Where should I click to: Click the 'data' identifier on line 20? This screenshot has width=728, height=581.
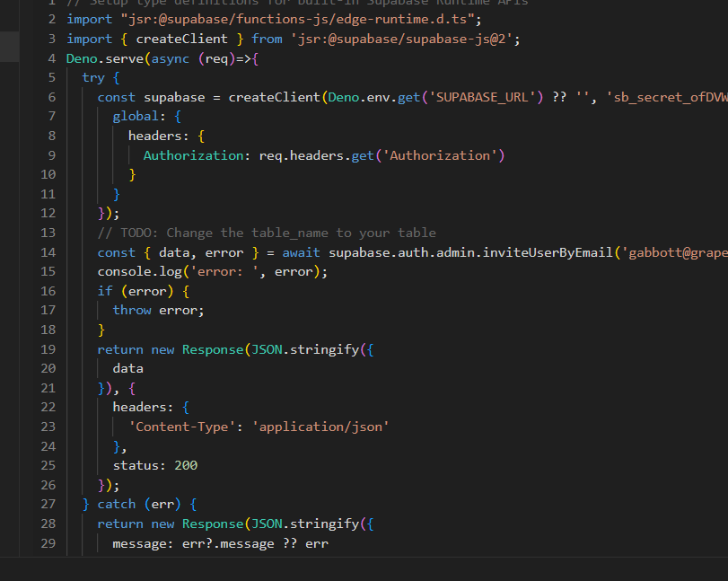(128, 369)
